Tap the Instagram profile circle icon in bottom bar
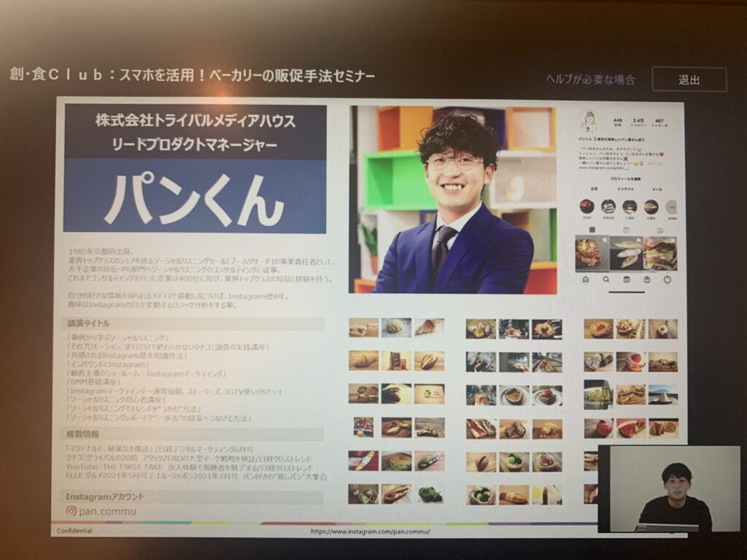 667,279
